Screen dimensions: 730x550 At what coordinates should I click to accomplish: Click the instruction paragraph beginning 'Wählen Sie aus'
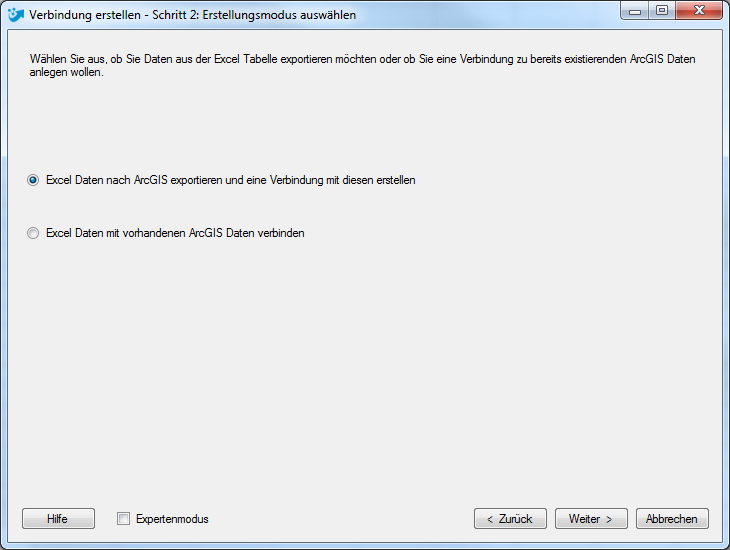362,66
